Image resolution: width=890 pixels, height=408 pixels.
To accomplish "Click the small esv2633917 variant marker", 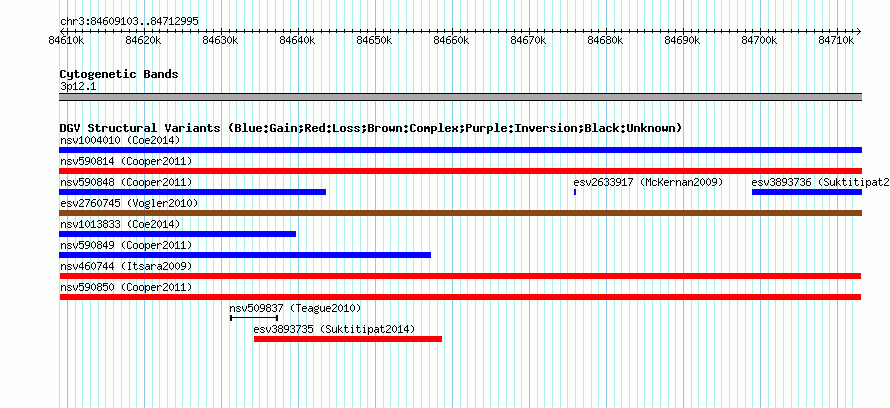I will [x=575, y=192].
